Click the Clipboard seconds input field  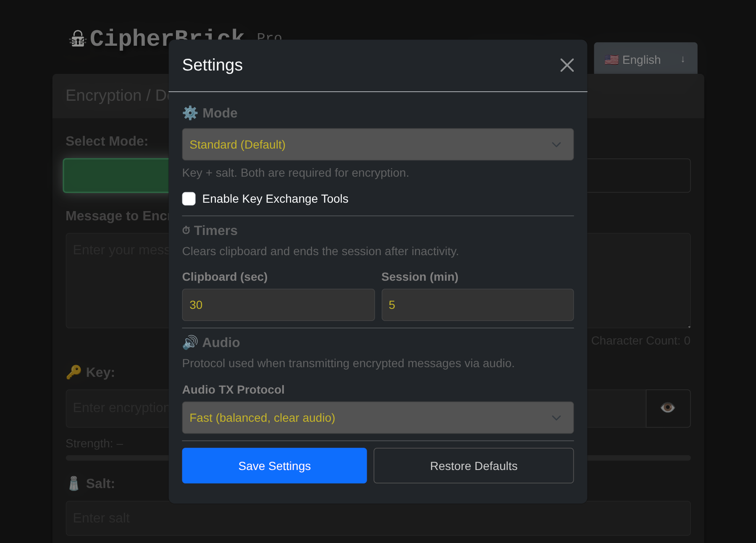(x=278, y=305)
